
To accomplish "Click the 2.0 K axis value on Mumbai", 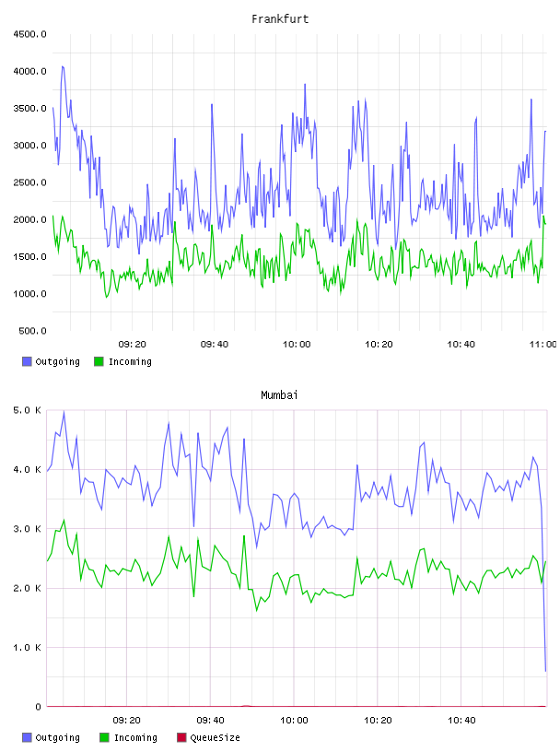I will tap(27, 589).
